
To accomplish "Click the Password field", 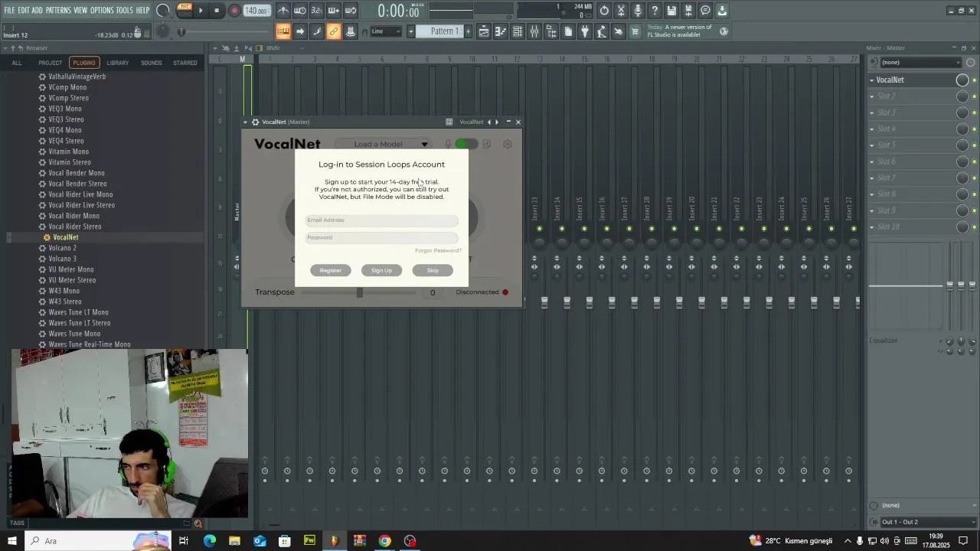I will (x=381, y=238).
